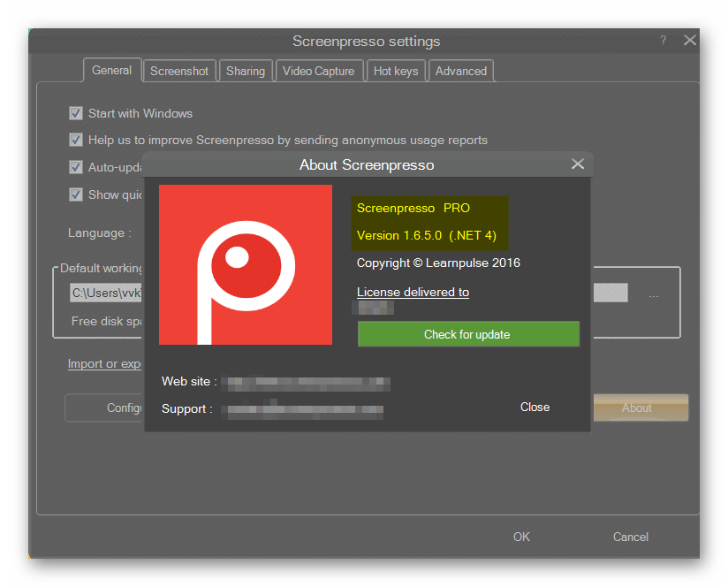Toggle the Start with Windows checkbox
Viewport: 728px width, 587px height.
(x=76, y=113)
